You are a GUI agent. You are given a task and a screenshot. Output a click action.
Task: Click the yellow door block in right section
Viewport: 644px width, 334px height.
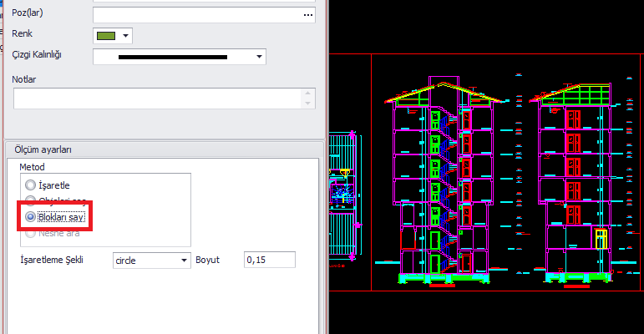coord(600,239)
